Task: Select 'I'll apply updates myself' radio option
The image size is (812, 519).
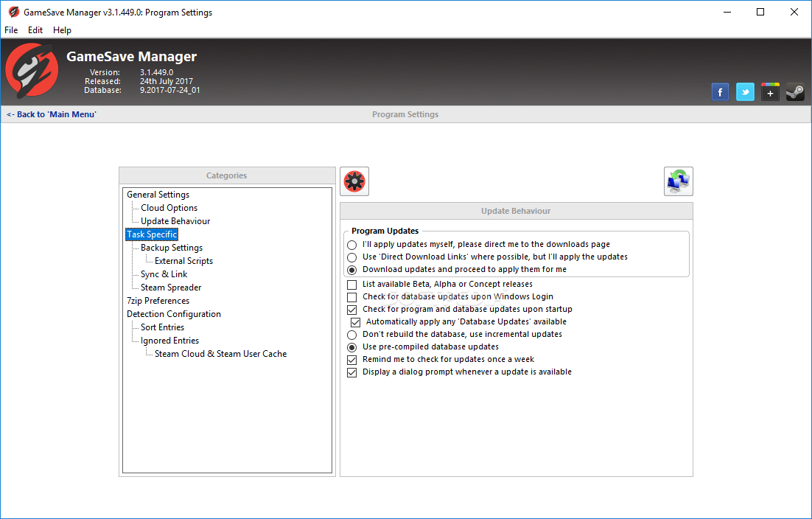Action: click(x=352, y=245)
